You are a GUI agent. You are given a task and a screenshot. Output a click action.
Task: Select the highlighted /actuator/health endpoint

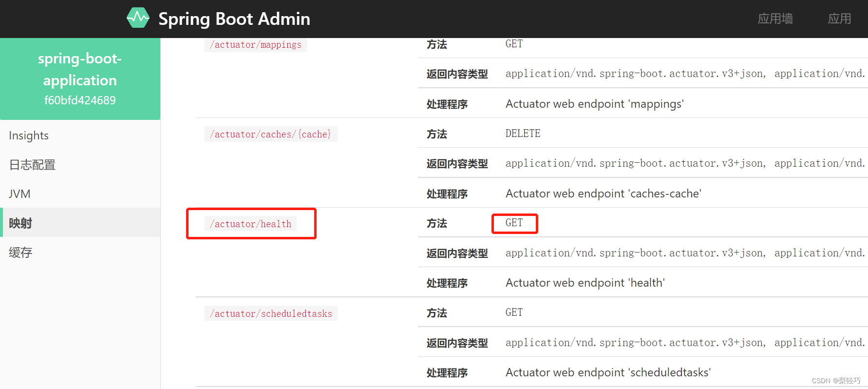[x=251, y=224]
